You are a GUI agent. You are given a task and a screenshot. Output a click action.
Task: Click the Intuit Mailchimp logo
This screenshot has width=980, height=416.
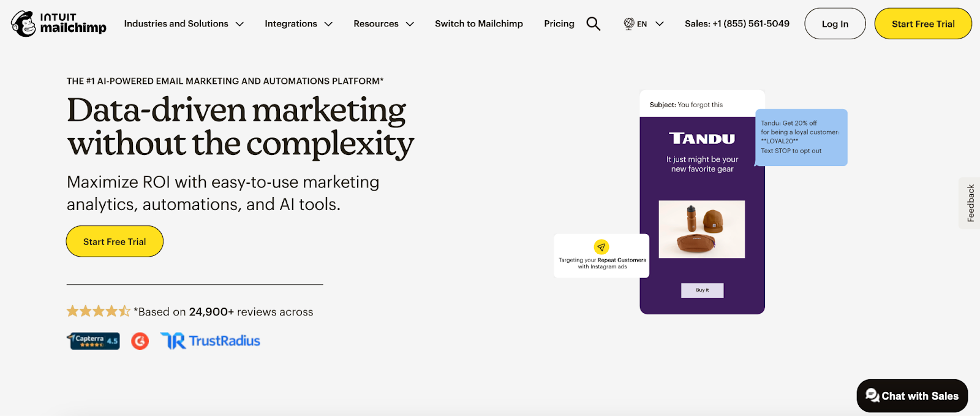(58, 23)
